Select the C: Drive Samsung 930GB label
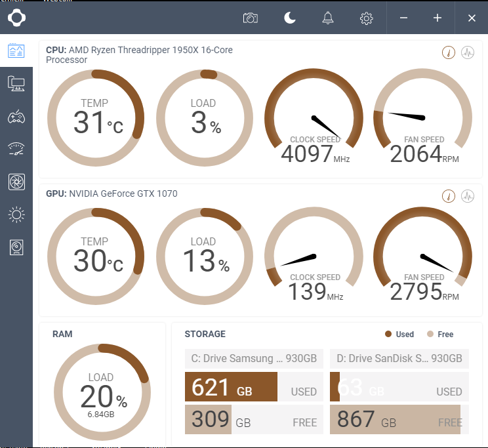This screenshot has height=448, width=488. coord(254,358)
